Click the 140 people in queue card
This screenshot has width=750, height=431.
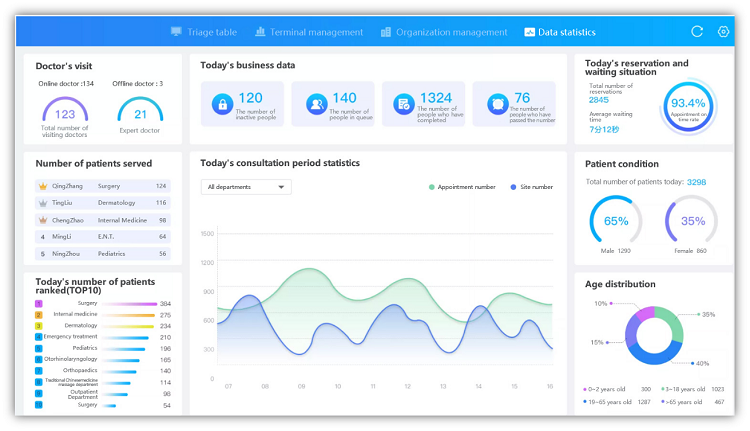333,104
